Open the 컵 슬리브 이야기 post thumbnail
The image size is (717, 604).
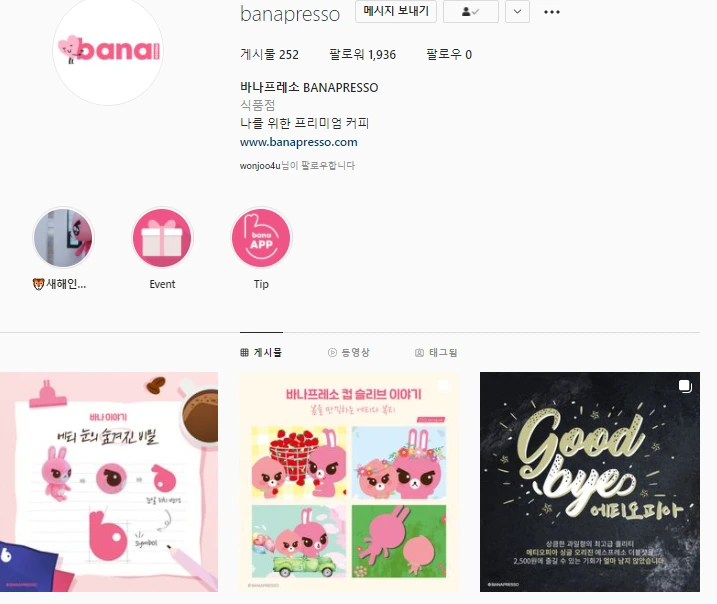pos(349,482)
